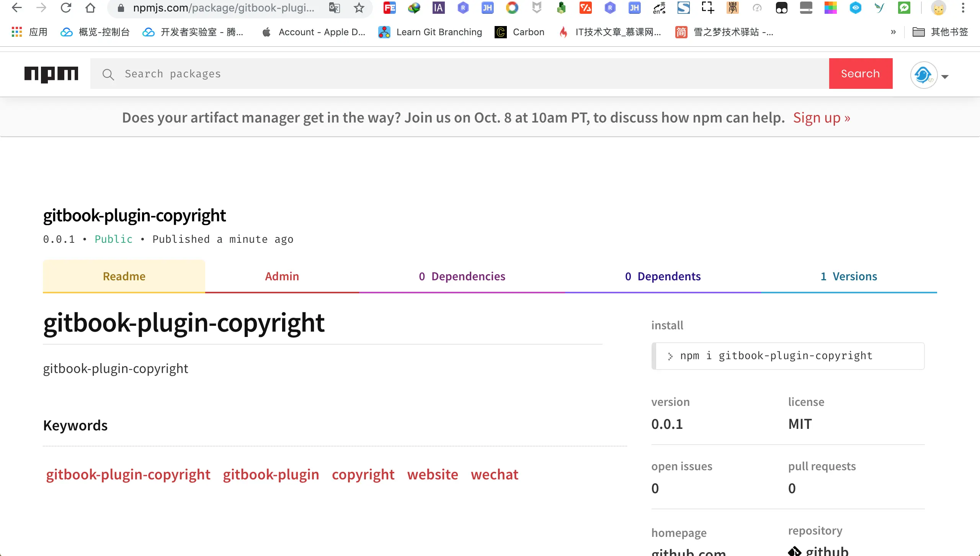Open the IDM browser extension
Screen dimensions: 980x556
click(x=414, y=8)
